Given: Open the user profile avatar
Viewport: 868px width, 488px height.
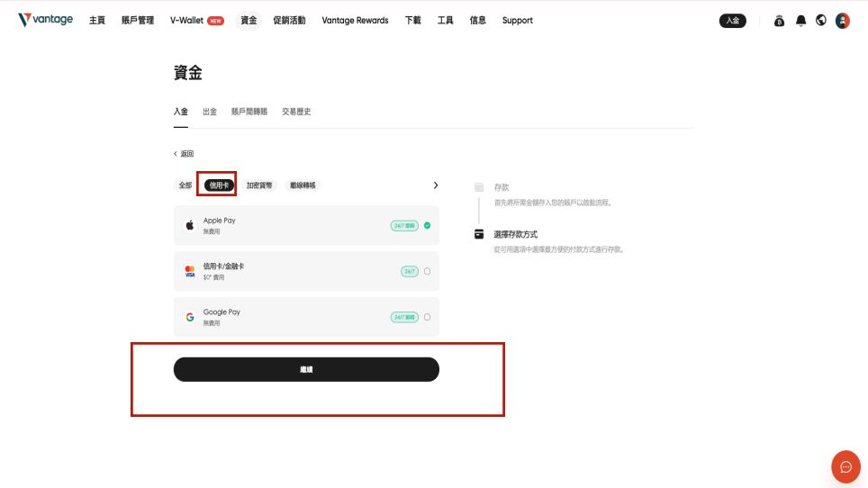Looking at the screenshot, I should [843, 21].
